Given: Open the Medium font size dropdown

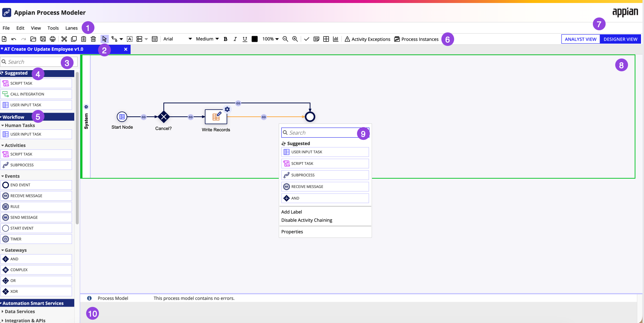Looking at the screenshot, I should click(x=207, y=39).
